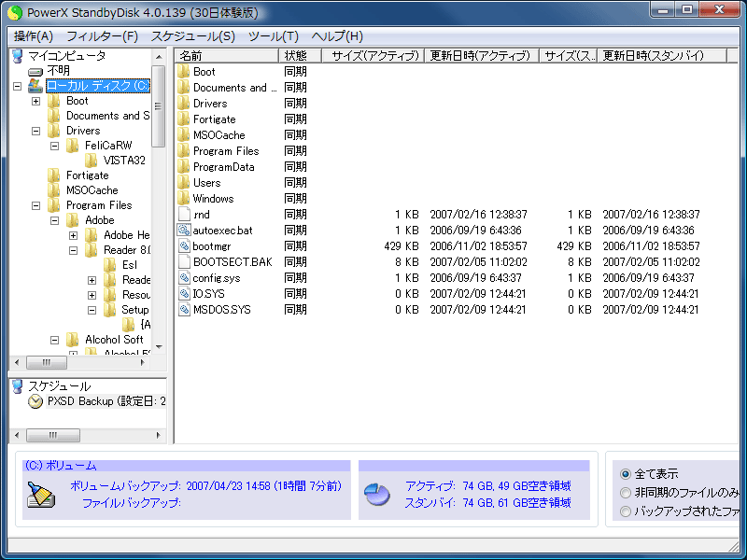Click the MSOCache folder icon in file list
The width and height of the screenshot is (747, 560).
(183, 134)
